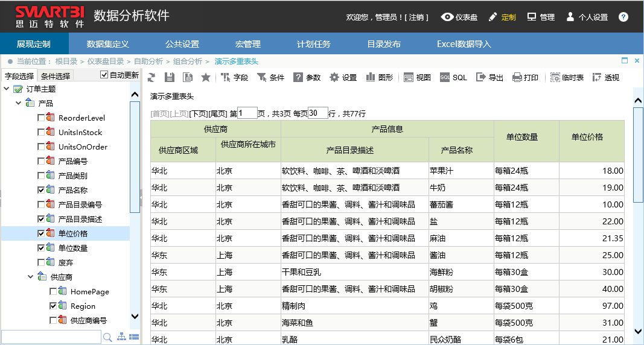Open the 视图 view tool
Screen dimensions: 644x345
pos(417,78)
